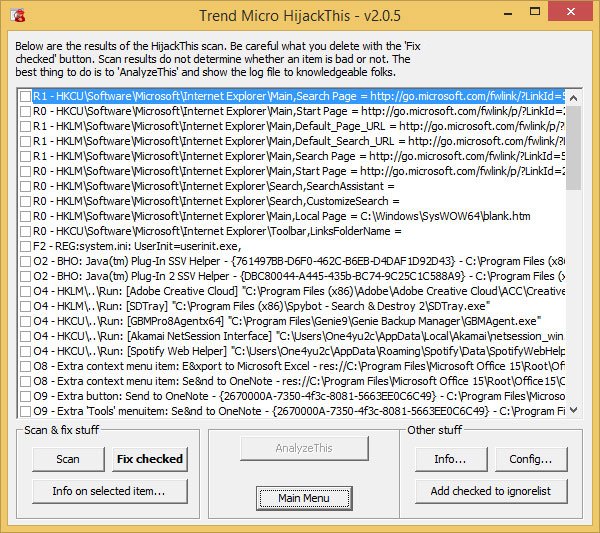The image size is (600, 533).
Task: Select the Java Plug-In 2 SSV Helper row
Action: (x=298, y=276)
